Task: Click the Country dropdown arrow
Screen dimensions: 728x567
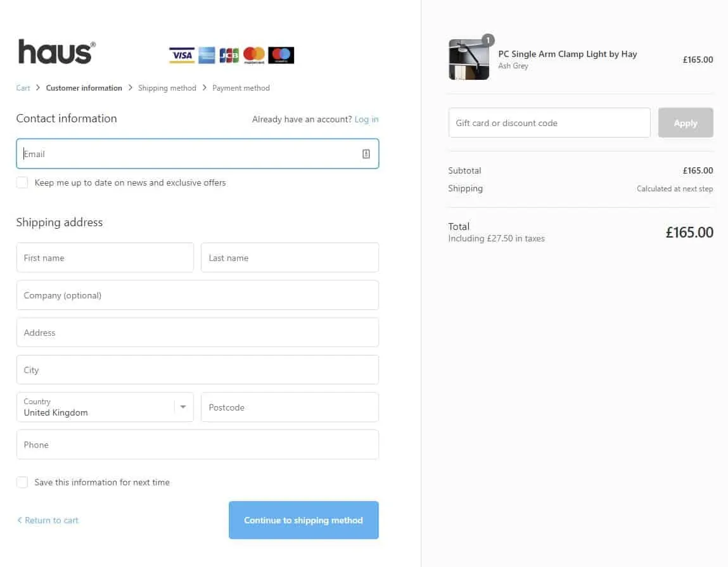Action: tap(182, 407)
